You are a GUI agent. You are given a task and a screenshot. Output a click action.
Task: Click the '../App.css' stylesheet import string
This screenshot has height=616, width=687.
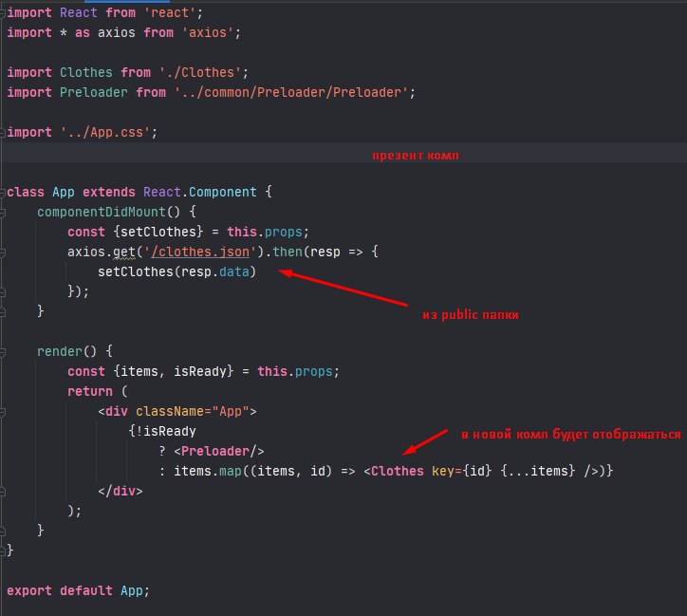point(105,132)
